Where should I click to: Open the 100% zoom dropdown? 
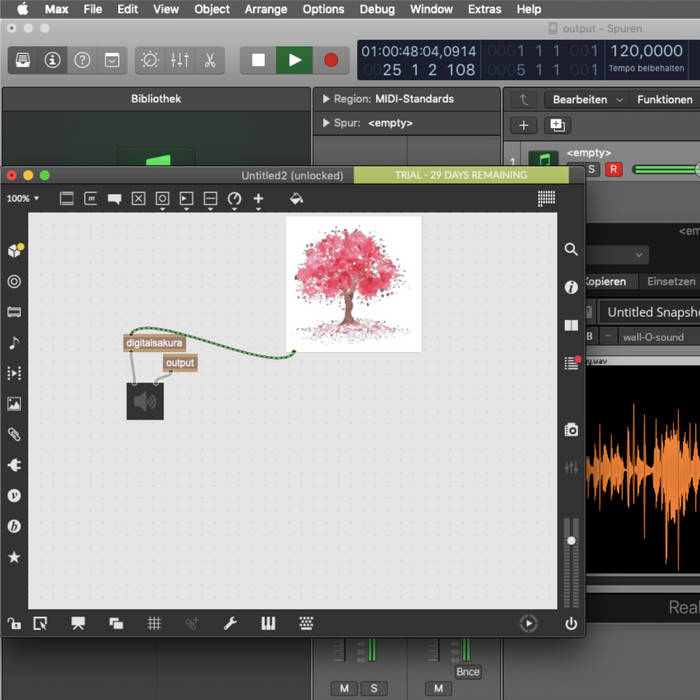(23, 199)
